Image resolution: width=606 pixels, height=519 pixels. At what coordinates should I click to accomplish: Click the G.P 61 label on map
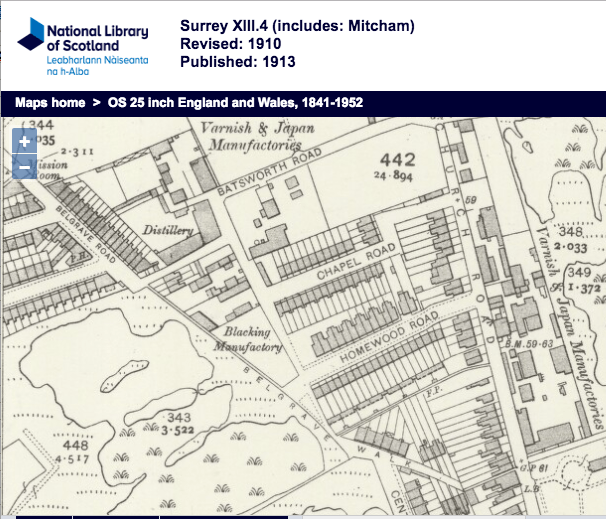533,468
